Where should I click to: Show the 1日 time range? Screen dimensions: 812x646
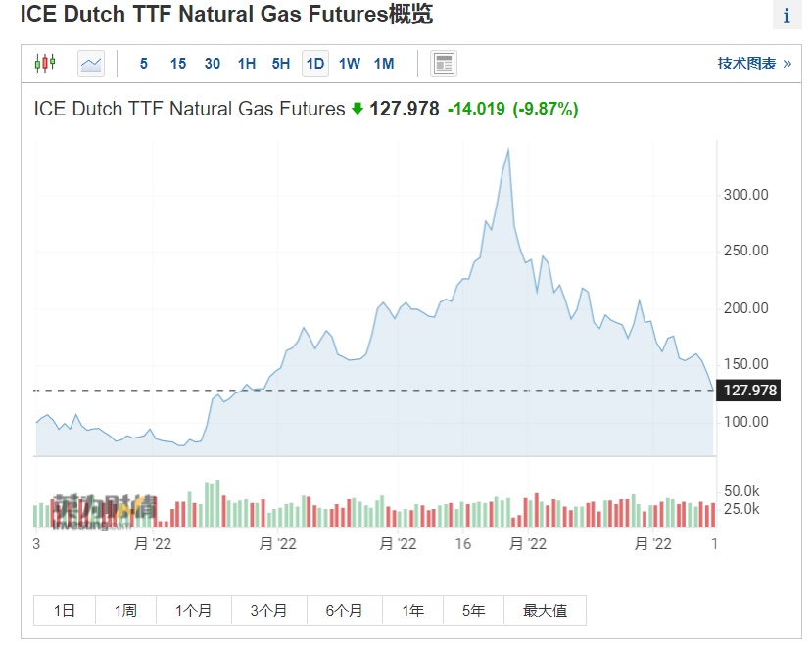click(x=65, y=611)
